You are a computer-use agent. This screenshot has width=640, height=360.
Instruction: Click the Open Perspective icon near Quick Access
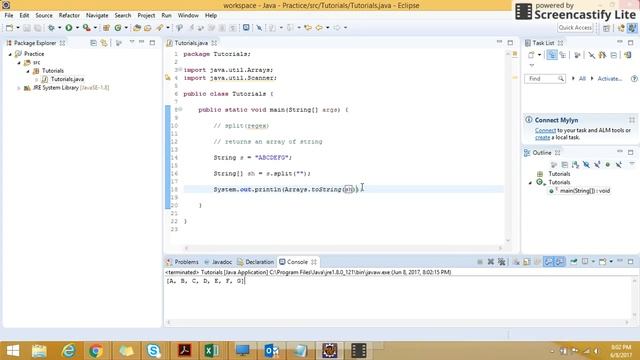click(607, 28)
